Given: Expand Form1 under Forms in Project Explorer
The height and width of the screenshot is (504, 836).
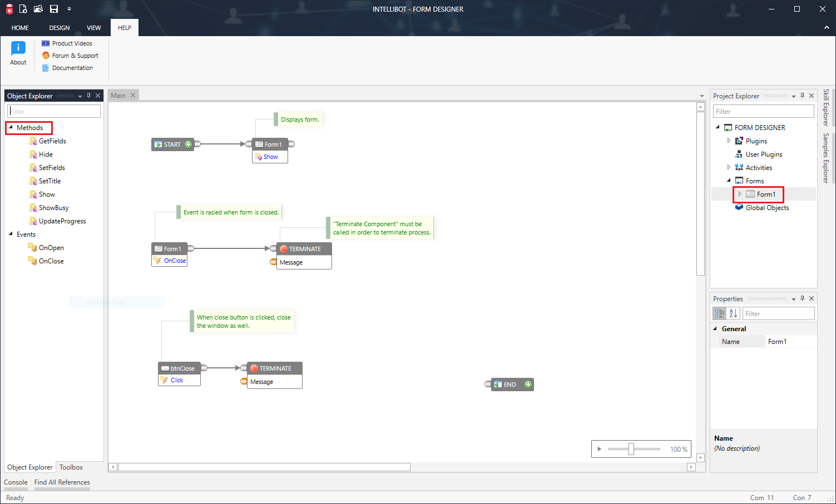Looking at the screenshot, I should [740, 194].
